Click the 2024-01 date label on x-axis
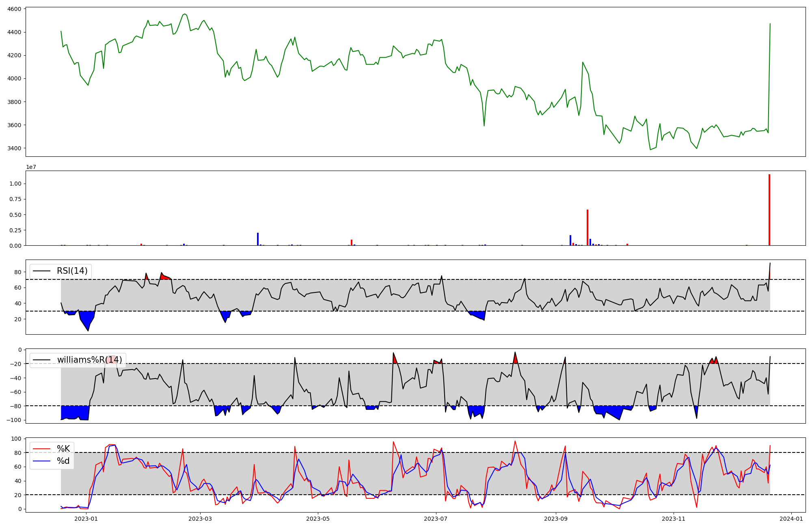 pyautogui.click(x=791, y=519)
